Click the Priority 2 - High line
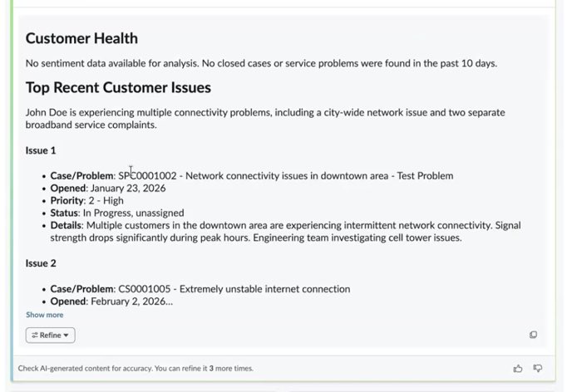 pos(86,200)
